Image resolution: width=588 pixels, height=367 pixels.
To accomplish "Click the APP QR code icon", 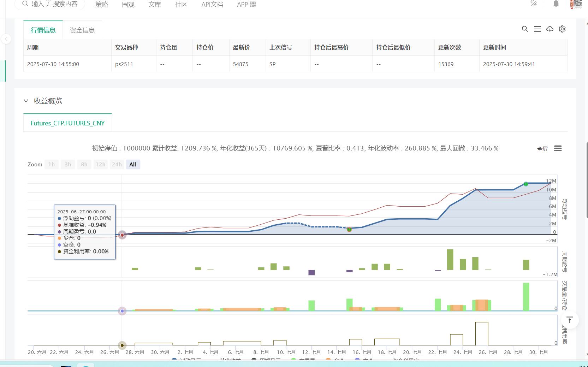I will point(253,5).
